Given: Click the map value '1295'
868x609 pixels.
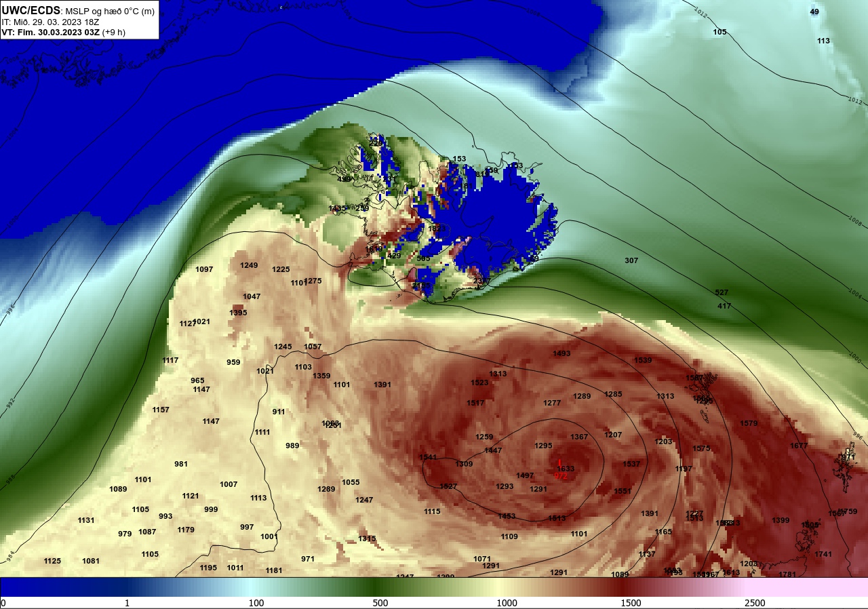Looking at the screenshot, I should [543, 446].
